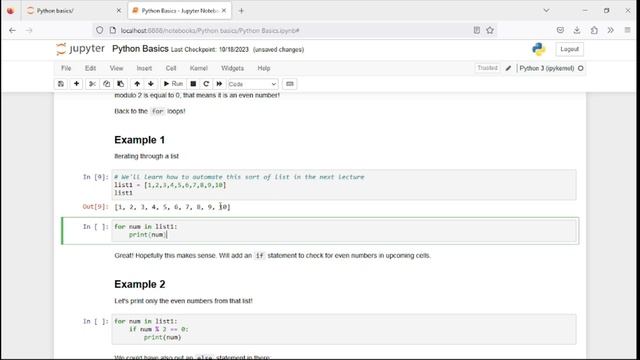The image size is (640, 360).
Task: Open the cell type Code dropdown
Action: tap(253, 84)
